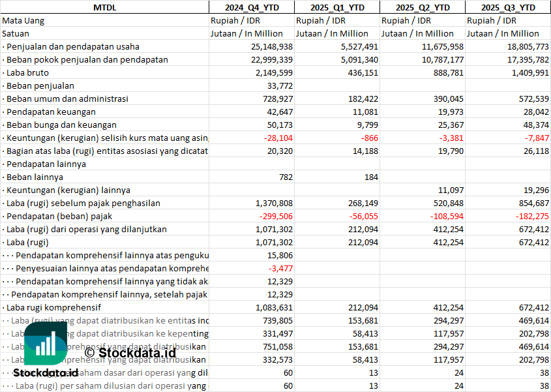The height and width of the screenshot is (392, 551).
Task: Select Beban bunga dan keuangan label
Action: point(59,125)
